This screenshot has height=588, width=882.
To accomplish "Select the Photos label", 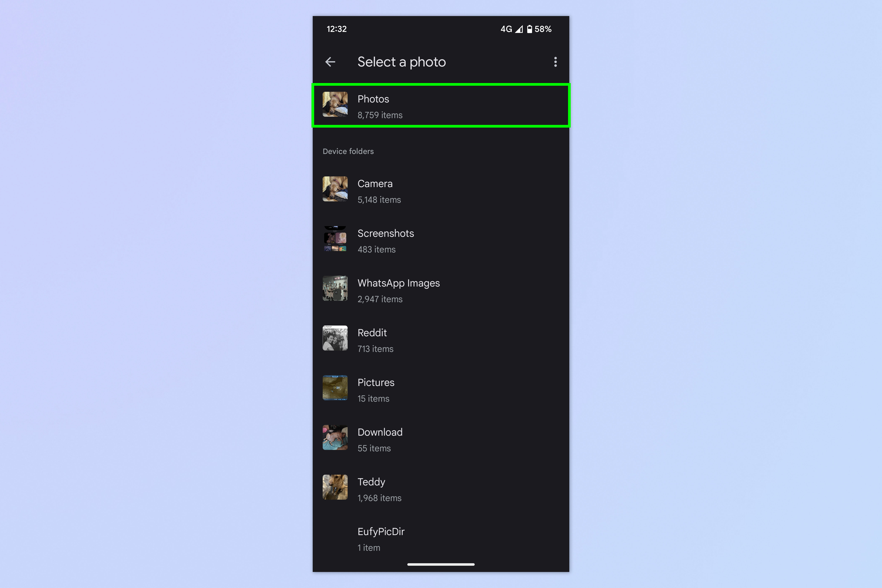I will click(x=373, y=99).
